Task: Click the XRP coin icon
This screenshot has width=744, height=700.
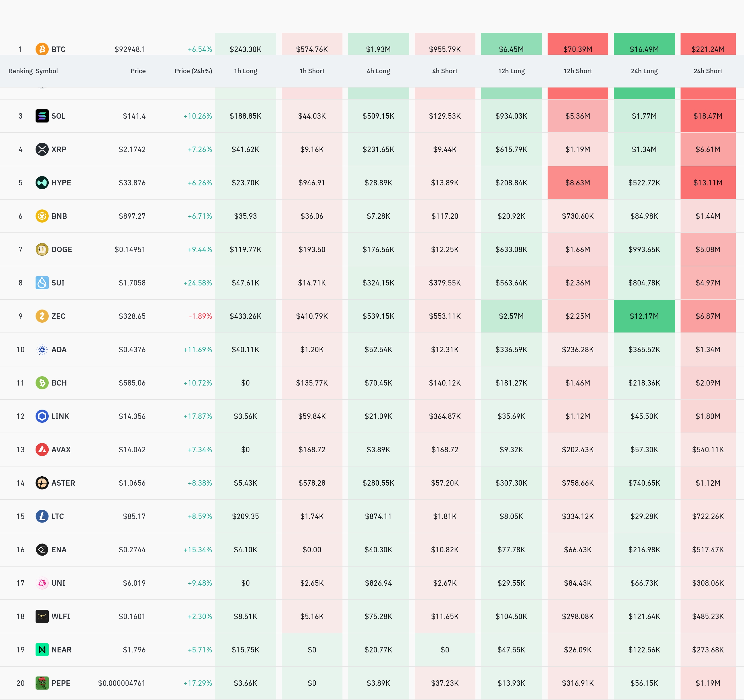Action: pos(42,149)
